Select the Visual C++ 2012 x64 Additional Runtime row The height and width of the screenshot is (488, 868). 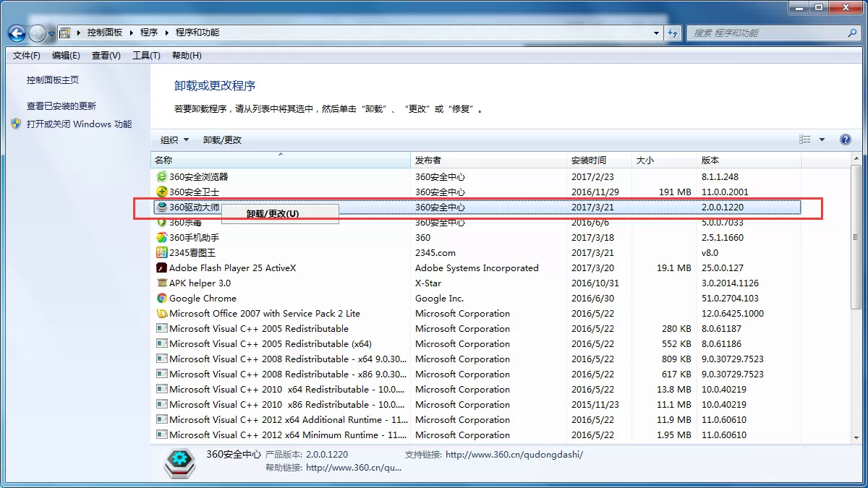click(x=477, y=419)
